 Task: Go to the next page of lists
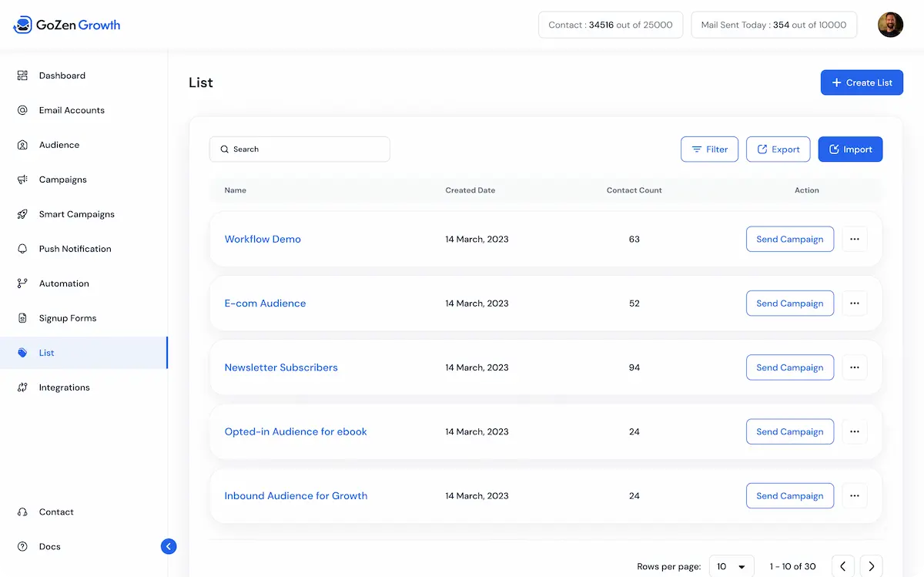point(871,565)
